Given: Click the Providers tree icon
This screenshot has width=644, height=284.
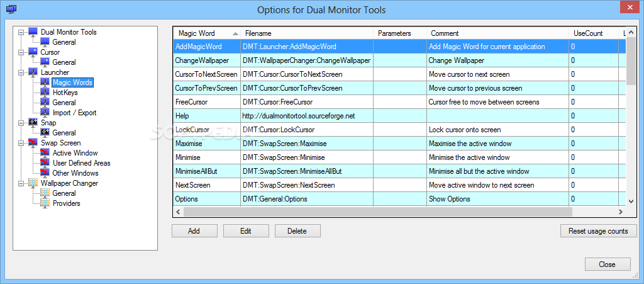Looking at the screenshot, I should (x=45, y=203).
